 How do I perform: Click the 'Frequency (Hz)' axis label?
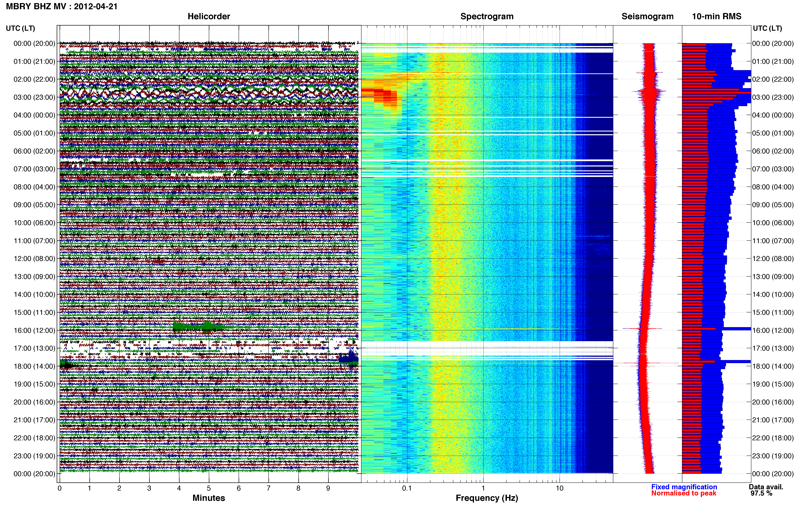tap(487, 498)
